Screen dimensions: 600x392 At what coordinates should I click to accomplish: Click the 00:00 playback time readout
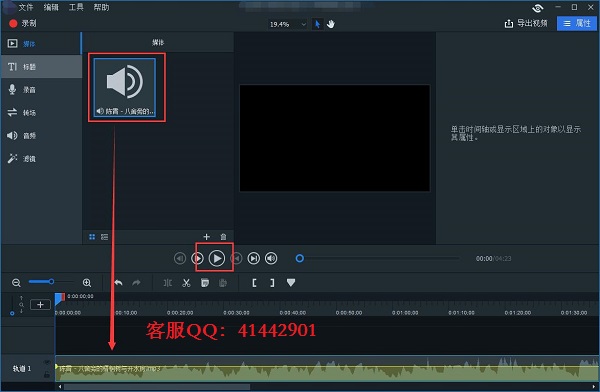(x=484, y=259)
